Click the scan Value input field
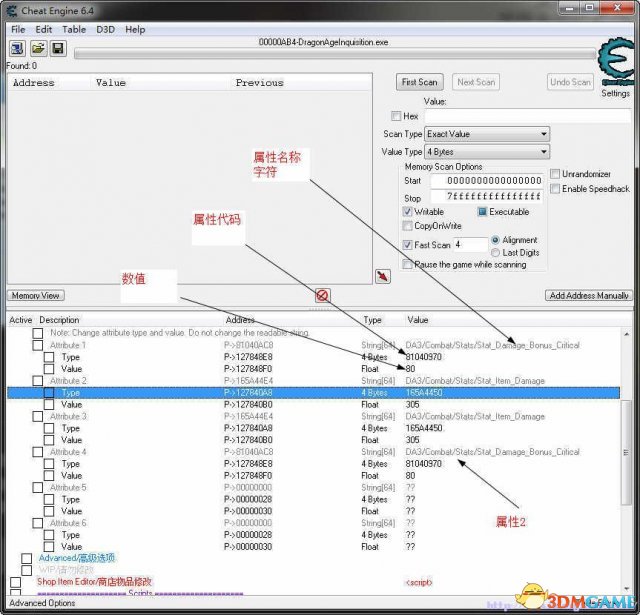Screen dimensions: 640x615 (527, 116)
